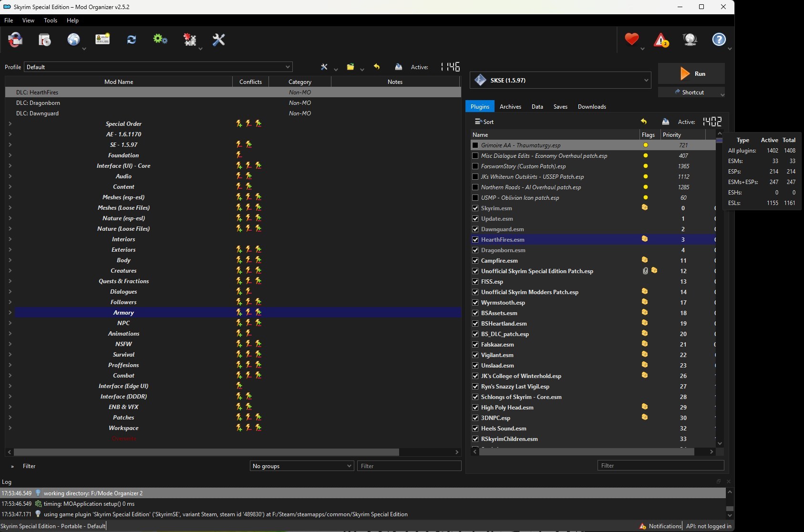The image size is (804, 532).
Task: Click the install mod from archive icon
Action: 45,40
